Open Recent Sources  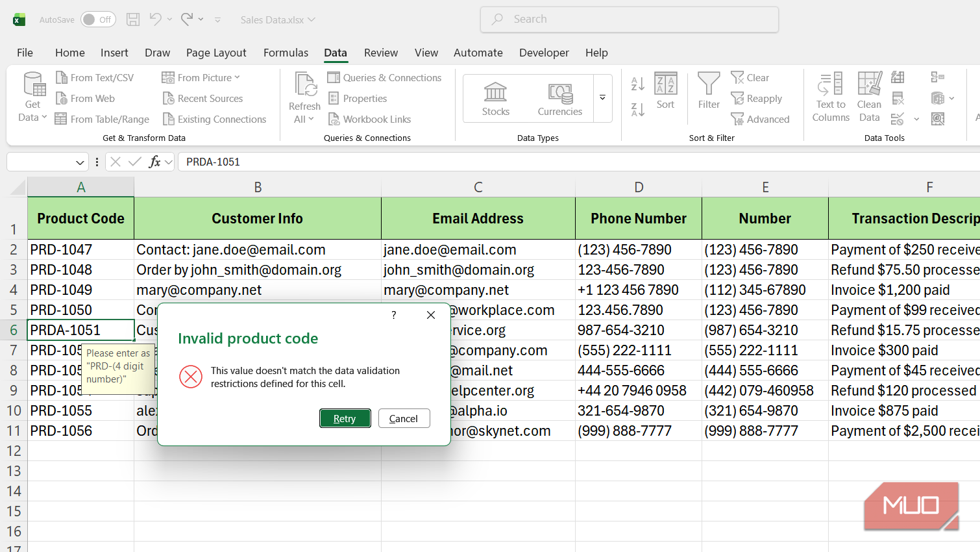(x=202, y=99)
